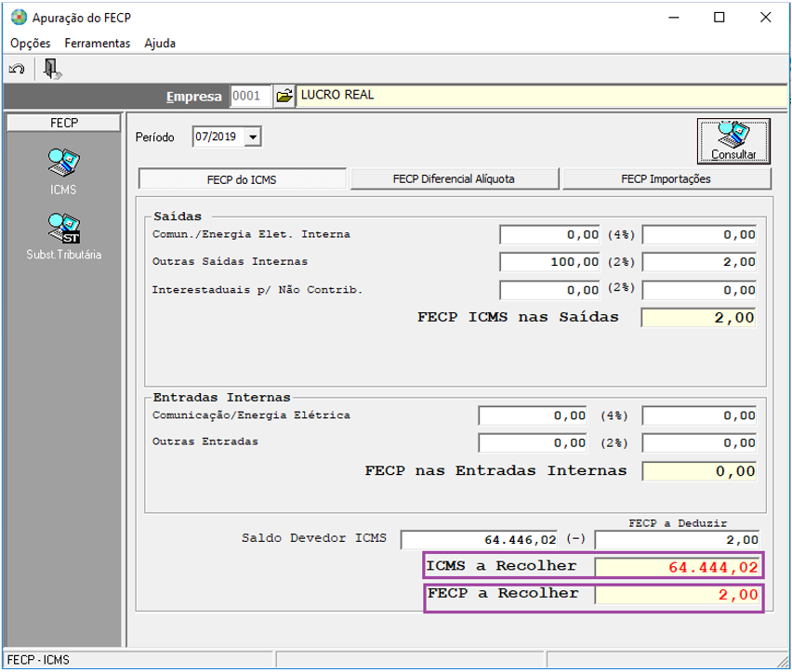Maximize the Apuração do FECP window
This screenshot has width=792, height=672.
[719, 17]
